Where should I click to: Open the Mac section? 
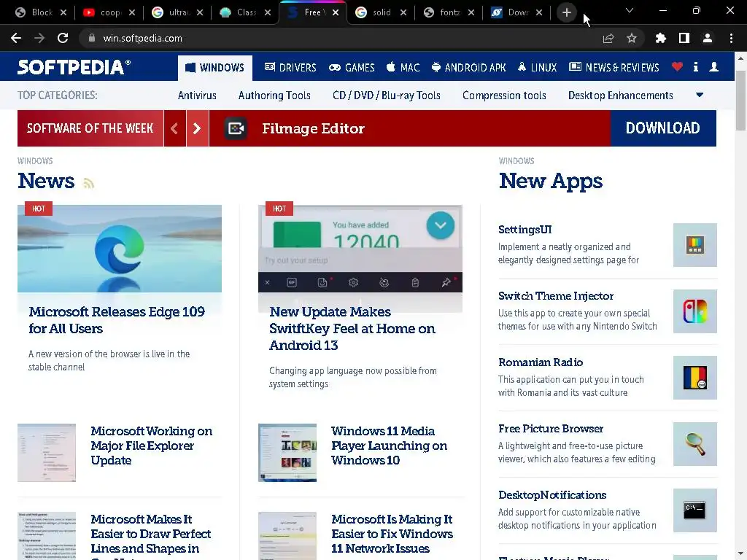point(403,68)
